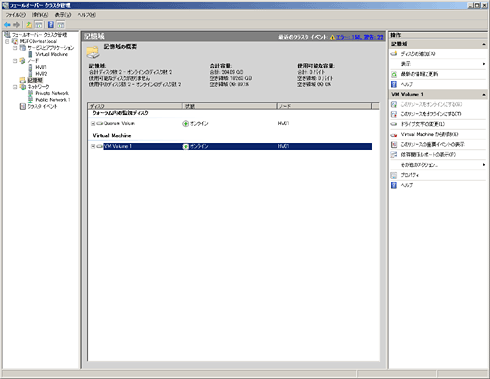Open the その他のアクション submenu arrow

[x=484, y=165]
